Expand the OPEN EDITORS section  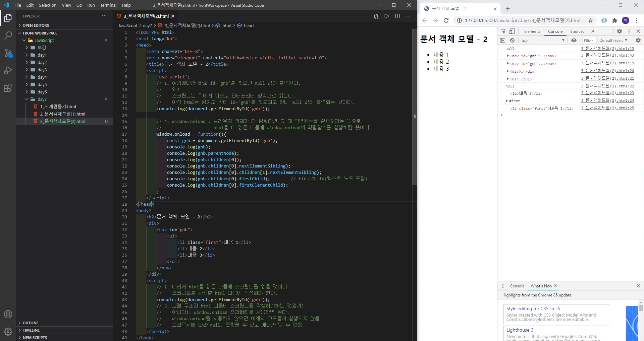(65, 25)
